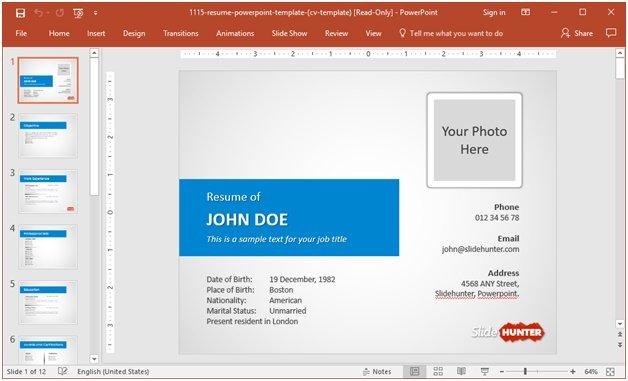The height and width of the screenshot is (381, 628).
Task: Open the Comments speech bubble icon
Action: click(x=611, y=33)
